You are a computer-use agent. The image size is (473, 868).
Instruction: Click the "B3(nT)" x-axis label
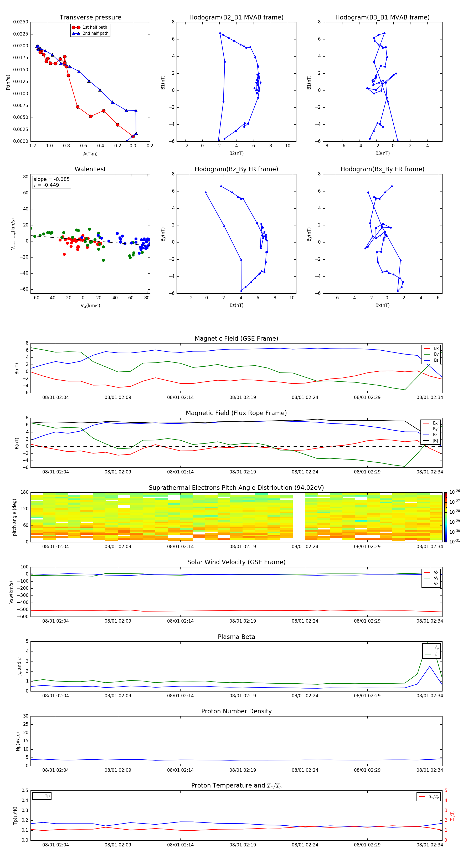pyautogui.click(x=382, y=153)
